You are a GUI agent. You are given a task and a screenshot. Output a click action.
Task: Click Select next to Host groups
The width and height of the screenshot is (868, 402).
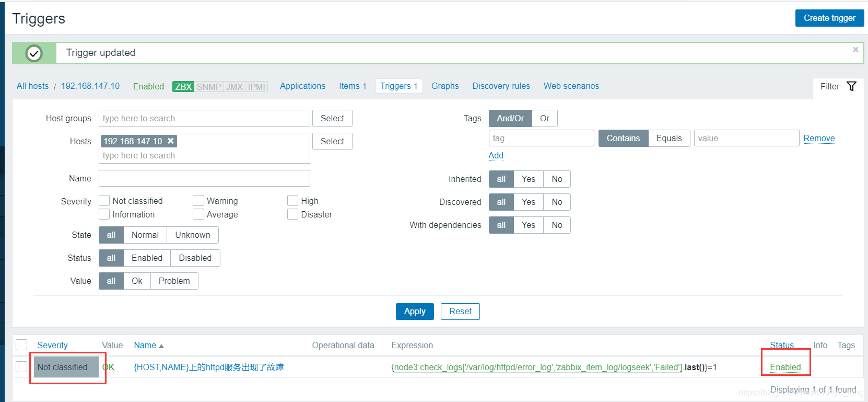click(x=332, y=118)
